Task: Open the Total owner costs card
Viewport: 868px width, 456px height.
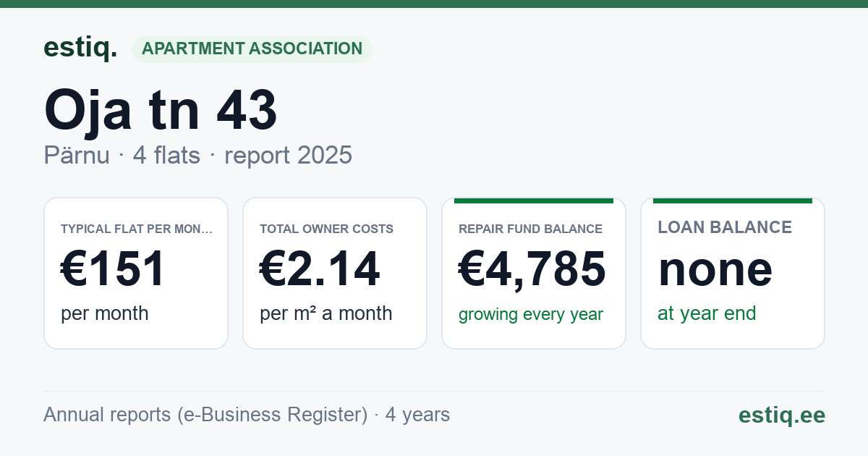Action: pos(335,273)
